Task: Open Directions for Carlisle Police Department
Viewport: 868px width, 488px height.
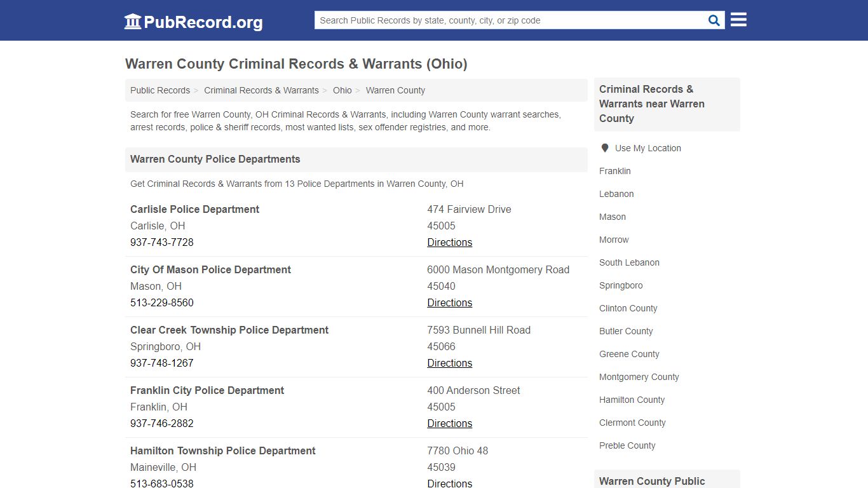Action: coord(449,242)
